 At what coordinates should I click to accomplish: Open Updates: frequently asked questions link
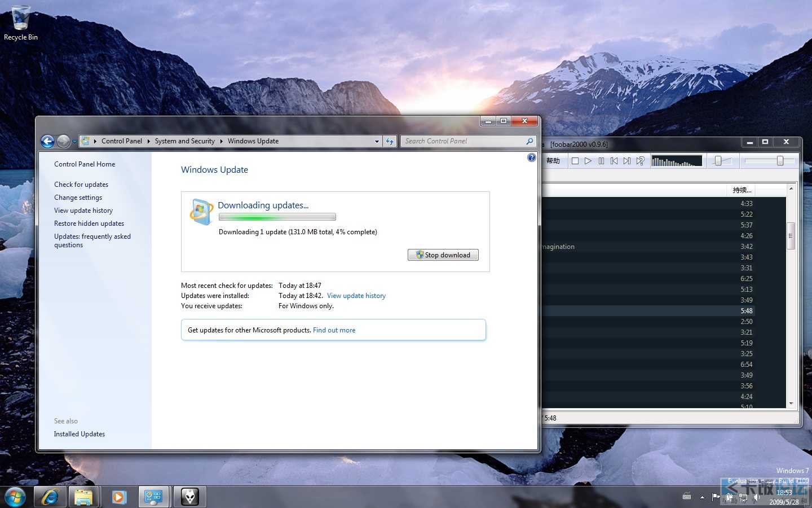pyautogui.click(x=92, y=240)
